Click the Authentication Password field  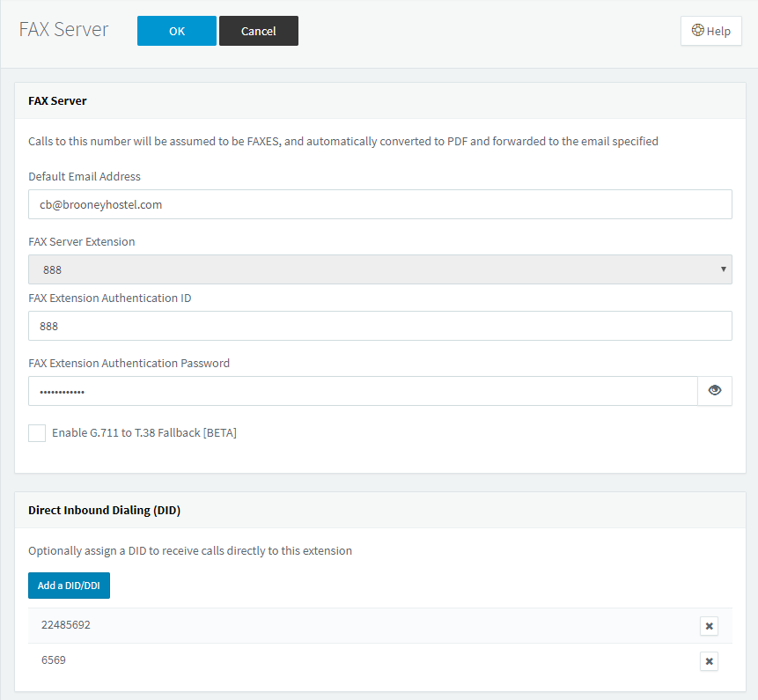click(x=363, y=391)
